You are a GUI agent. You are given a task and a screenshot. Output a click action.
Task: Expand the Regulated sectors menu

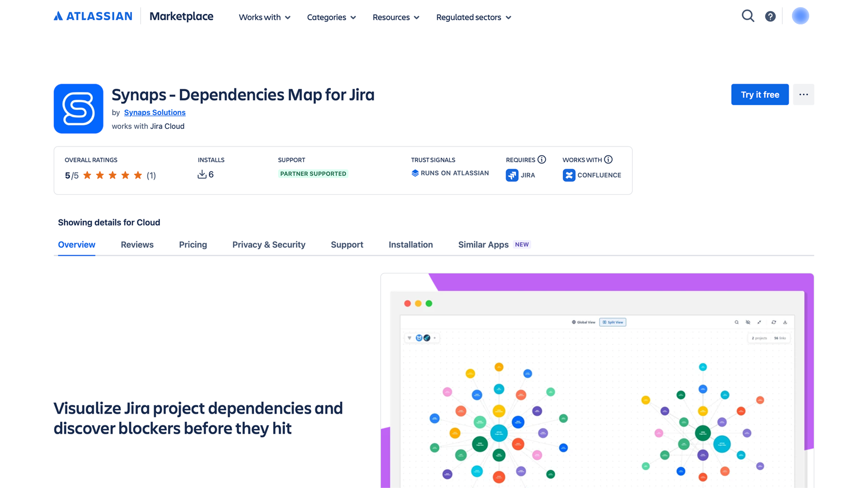[474, 17]
